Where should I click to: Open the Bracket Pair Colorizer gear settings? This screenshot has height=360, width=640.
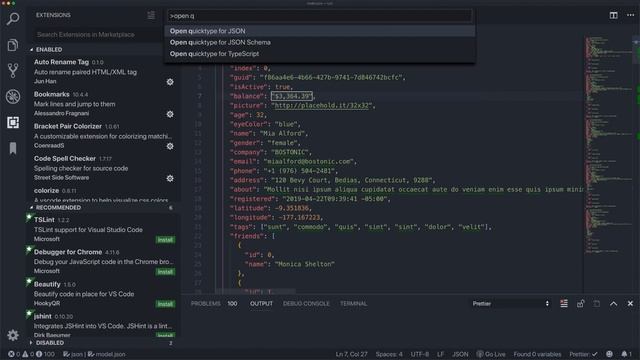[x=170, y=146]
